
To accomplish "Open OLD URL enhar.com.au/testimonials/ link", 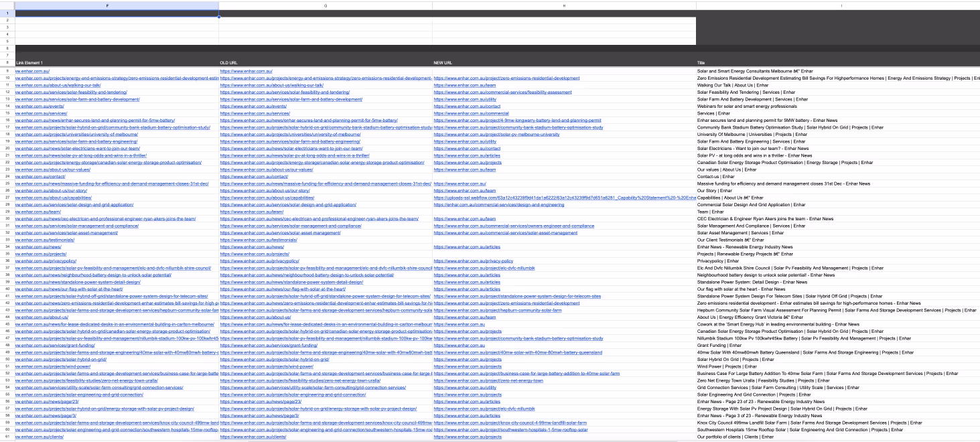I will click(259, 240).
